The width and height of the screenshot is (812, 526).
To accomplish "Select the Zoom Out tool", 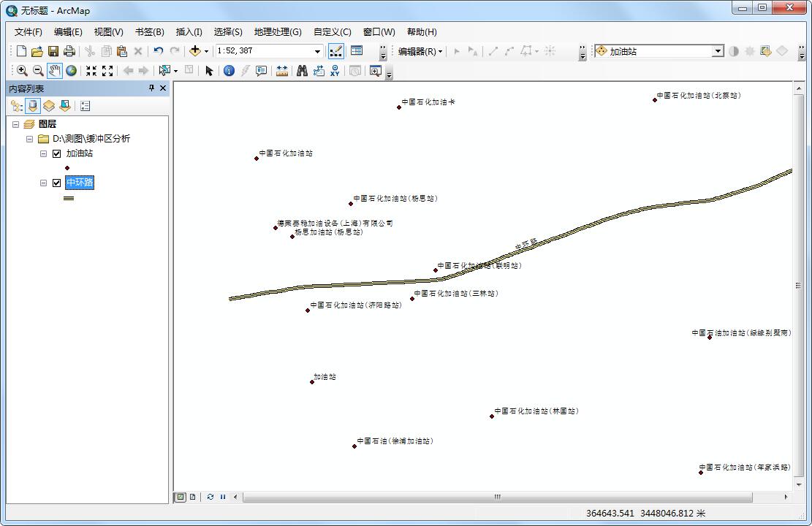I will pos(38,70).
